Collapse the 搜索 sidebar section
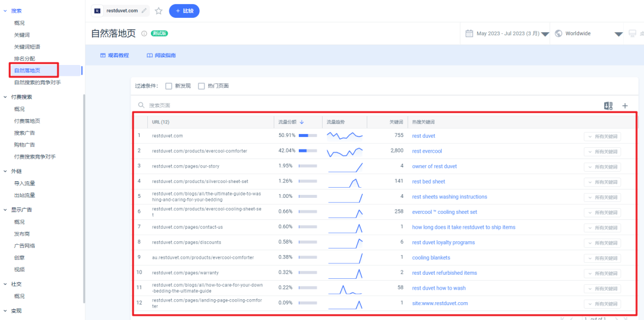Screen dimensions: 644x320 [x=5, y=11]
